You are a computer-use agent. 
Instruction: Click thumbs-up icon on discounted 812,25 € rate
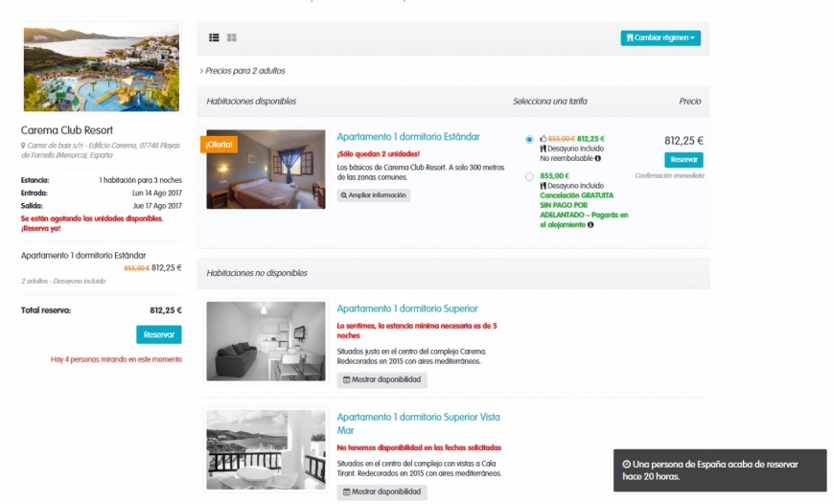pos(543,139)
